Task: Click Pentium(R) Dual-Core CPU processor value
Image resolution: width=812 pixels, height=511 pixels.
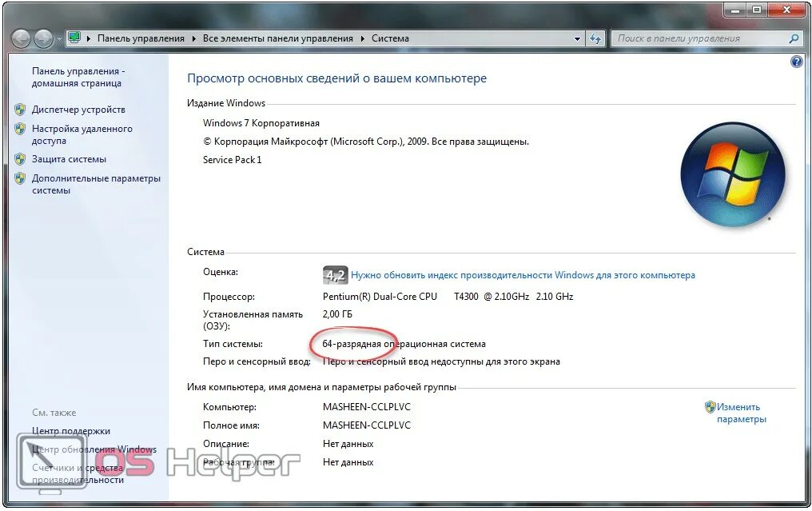Action: click(x=448, y=297)
